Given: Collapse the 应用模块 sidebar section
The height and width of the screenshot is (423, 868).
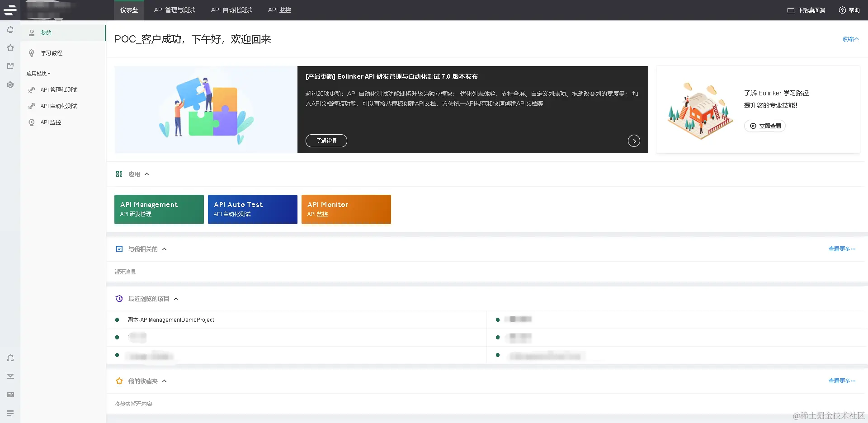Looking at the screenshot, I should coord(38,74).
